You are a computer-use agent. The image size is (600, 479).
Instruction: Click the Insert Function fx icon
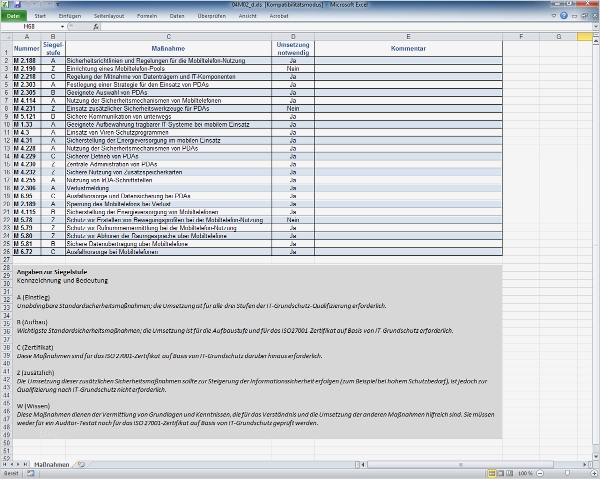tap(96, 26)
